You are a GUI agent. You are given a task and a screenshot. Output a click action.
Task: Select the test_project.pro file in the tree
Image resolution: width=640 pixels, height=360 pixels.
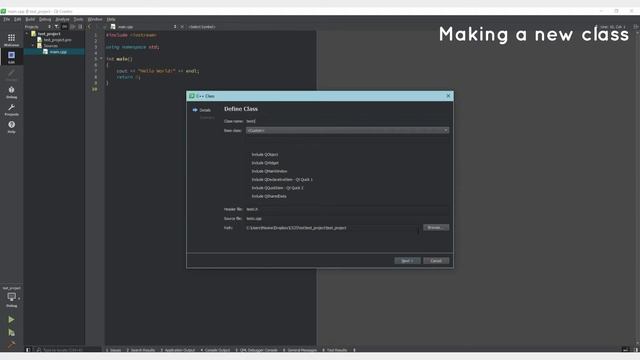coord(57,40)
